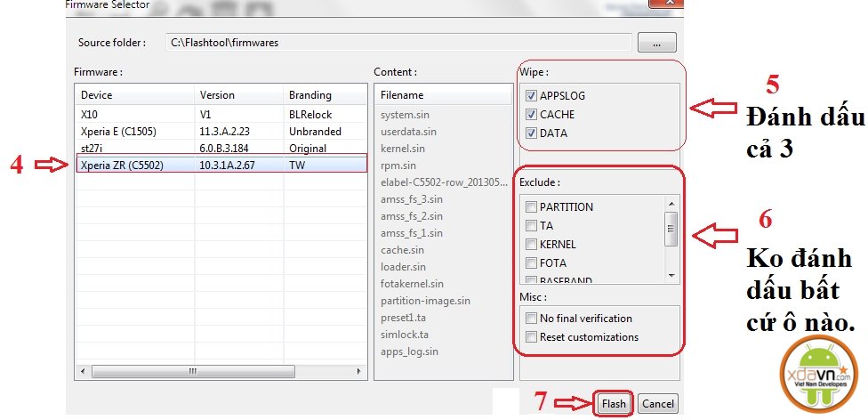
Task: Click the Cancel button
Action: pyautogui.click(x=657, y=404)
